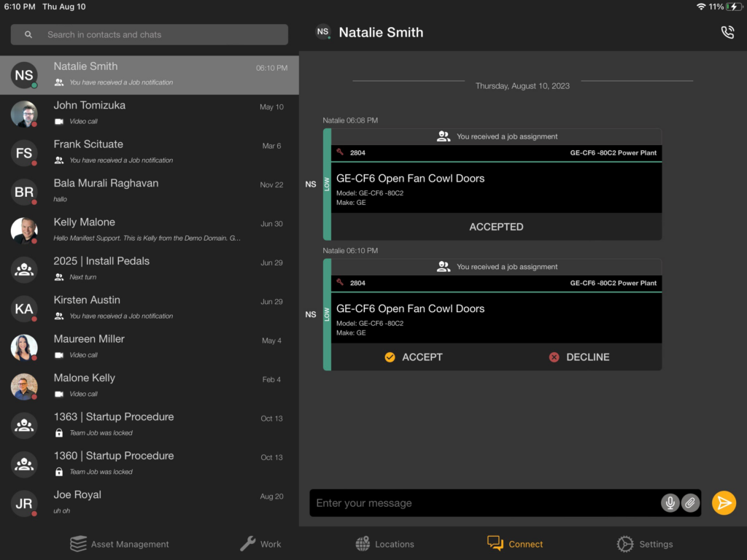Viewport: 747px width, 560px height.
Task: Switch to the Work tab
Action: [260, 544]
